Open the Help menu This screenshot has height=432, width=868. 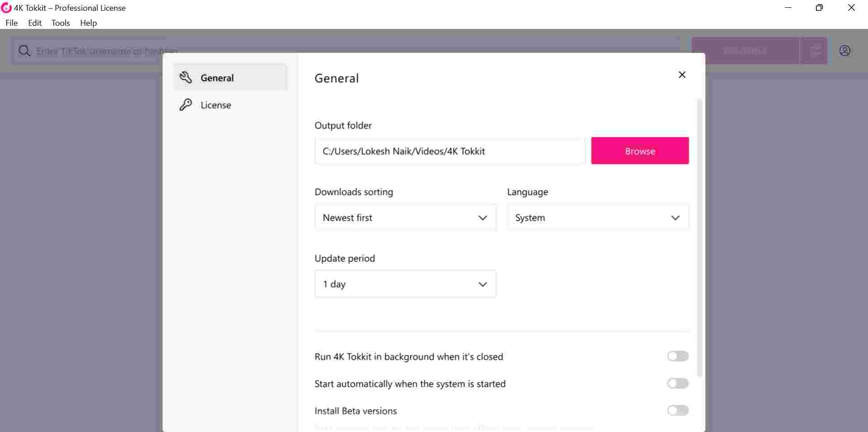[89, 23]
